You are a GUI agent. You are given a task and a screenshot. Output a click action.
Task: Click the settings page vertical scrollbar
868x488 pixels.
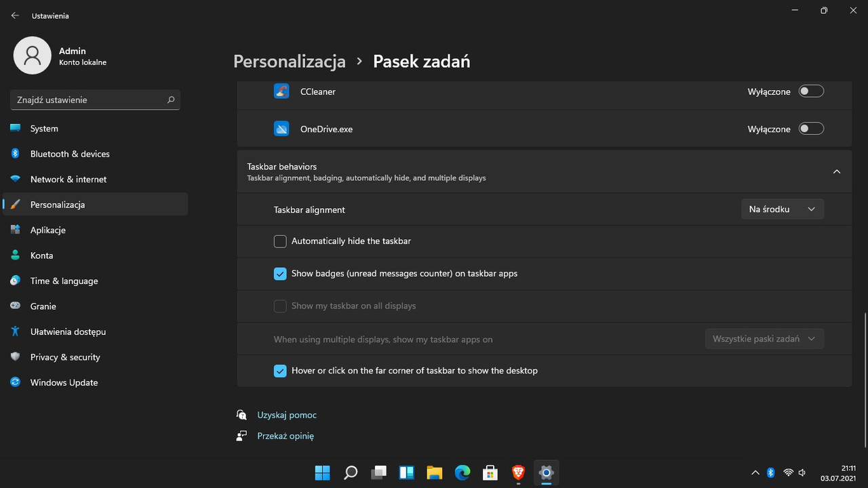point(865,380)
